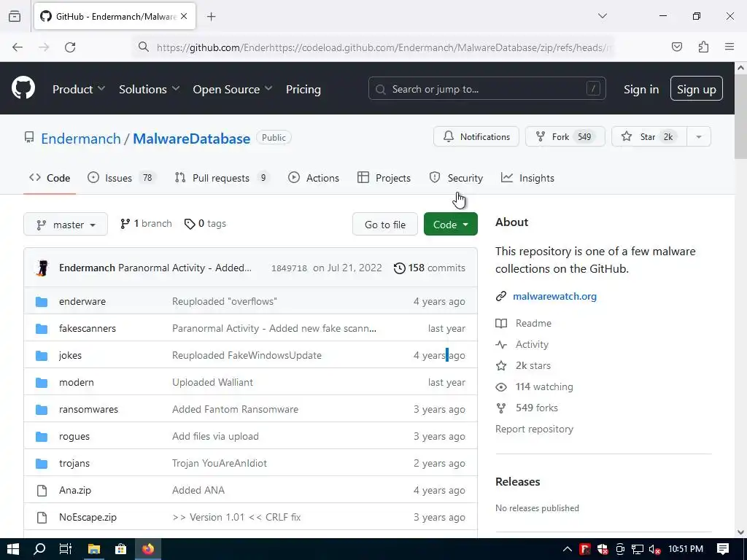Click the GitHub Octocat logo
747x560 pixels.
tap(23, 88)
